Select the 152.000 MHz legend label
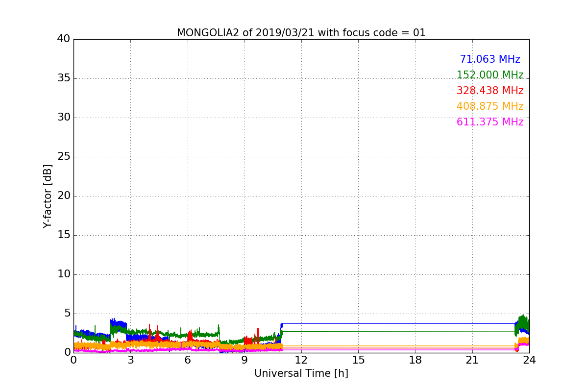This screenshot has height=392, width=588. (x=490, y=75)
